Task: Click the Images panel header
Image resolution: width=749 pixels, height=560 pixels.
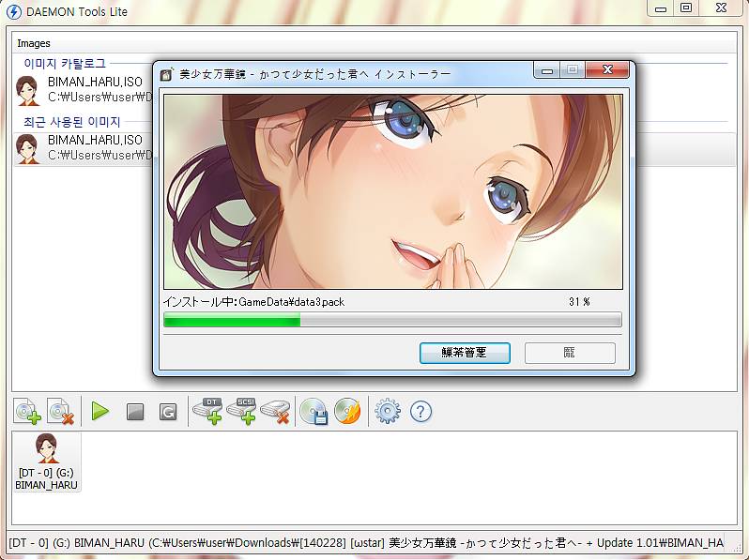Action: 34,43
